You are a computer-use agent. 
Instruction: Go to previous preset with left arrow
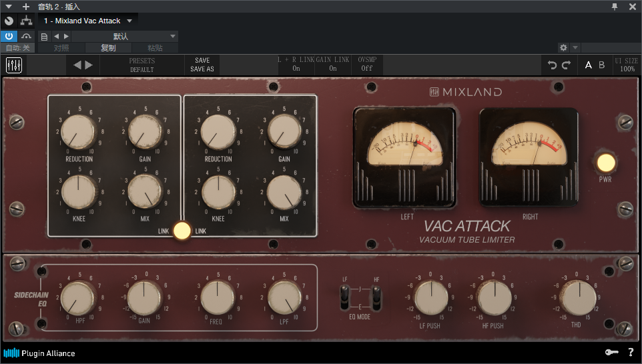pos(77,65)
